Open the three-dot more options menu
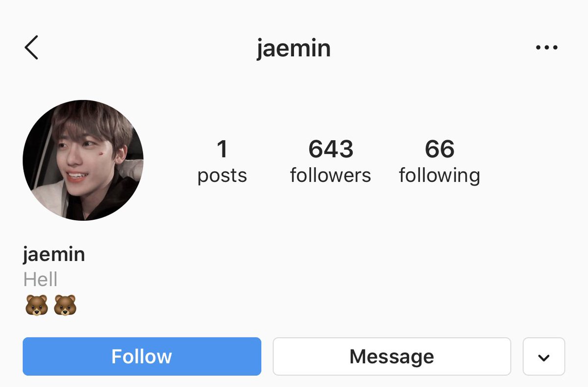 (x=547, y=48)
